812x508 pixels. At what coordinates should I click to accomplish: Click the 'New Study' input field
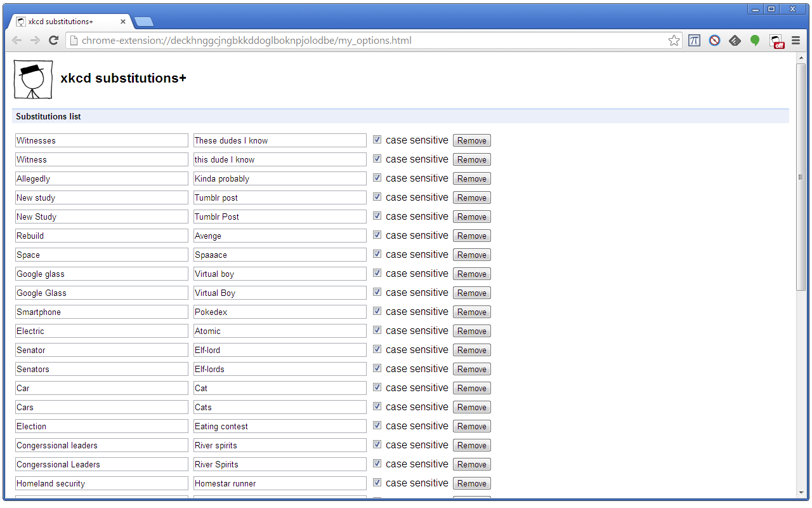(x=101, y=217)
